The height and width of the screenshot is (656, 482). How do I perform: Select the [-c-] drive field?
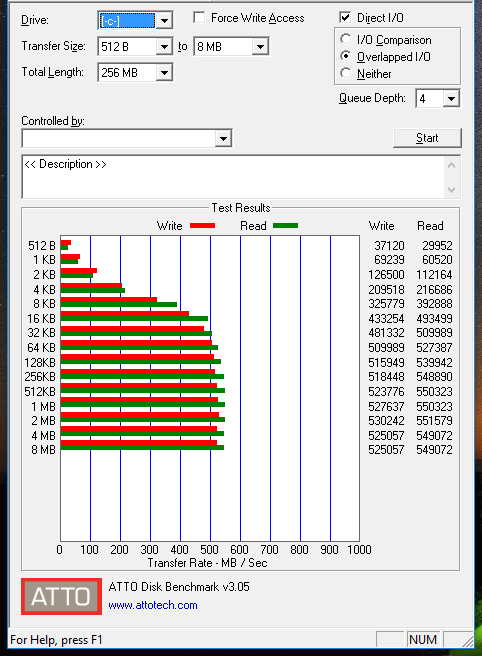click(x=127, y=20)
